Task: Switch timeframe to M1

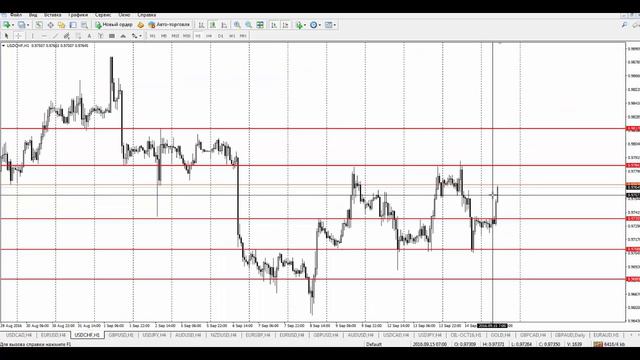Action: (x=153, y=36)
